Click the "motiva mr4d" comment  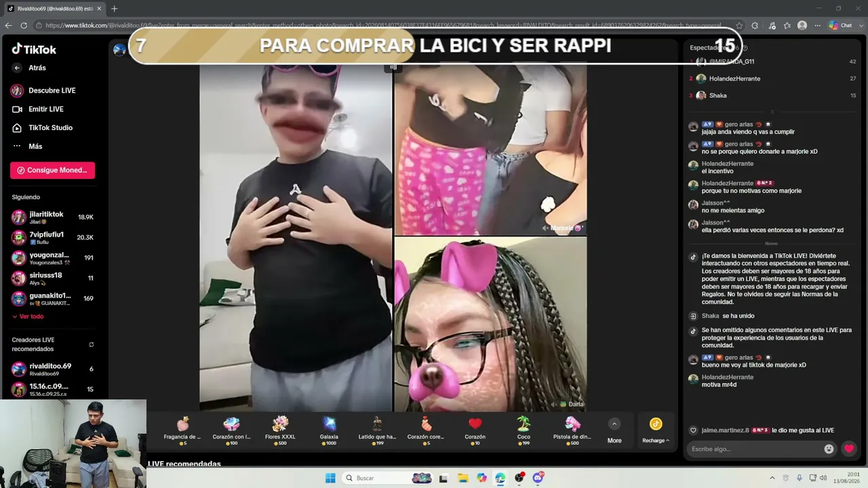[x=719, y=385]
